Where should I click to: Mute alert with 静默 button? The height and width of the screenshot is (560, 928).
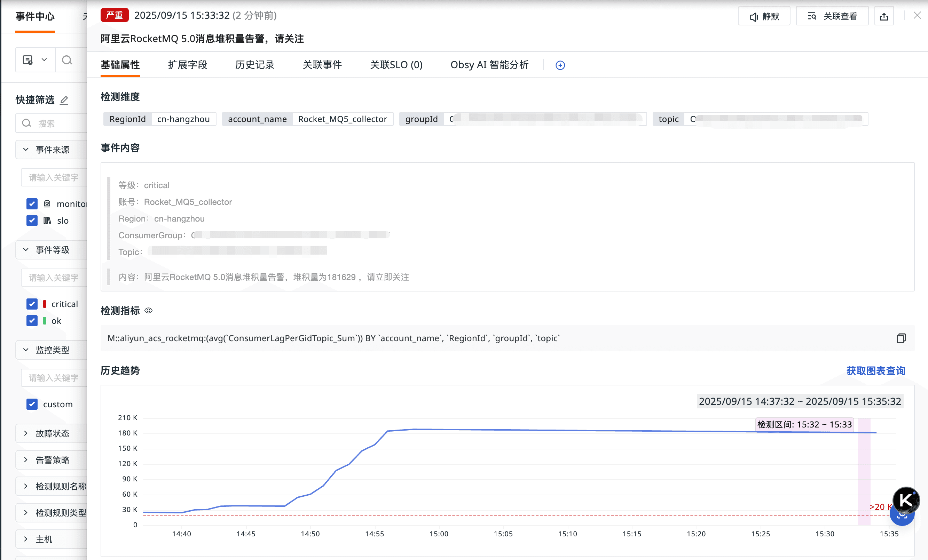(764, 16)
